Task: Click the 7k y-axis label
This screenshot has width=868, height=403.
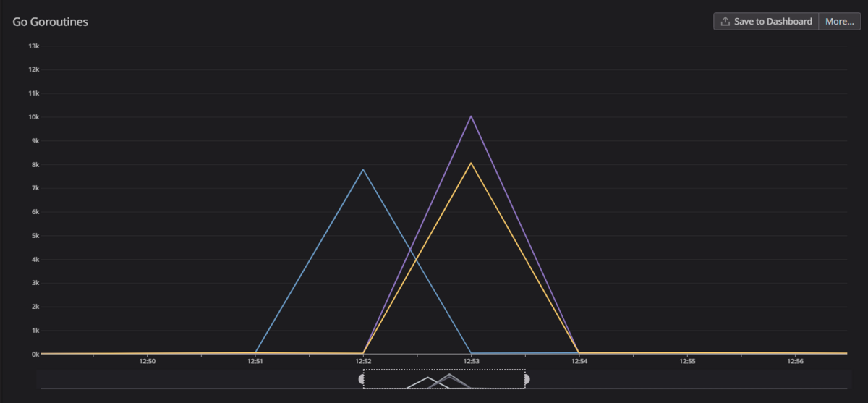Action: 34,188
